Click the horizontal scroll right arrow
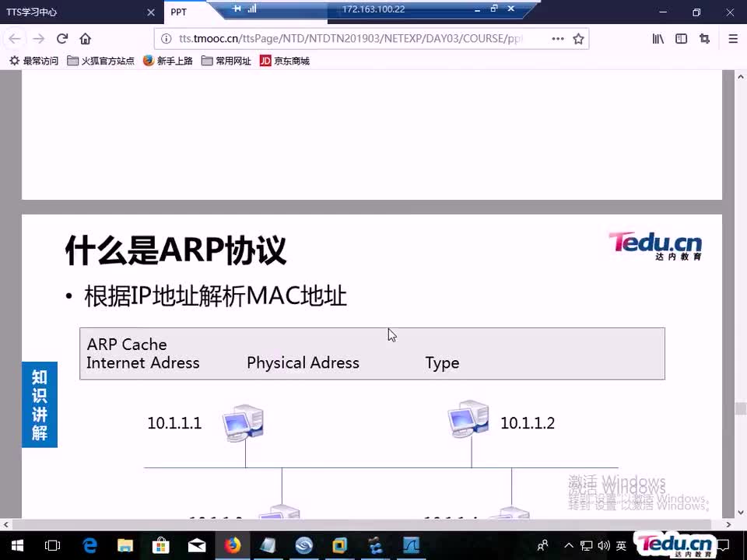This screenshot has width=747, height=560. pos(728,524)
